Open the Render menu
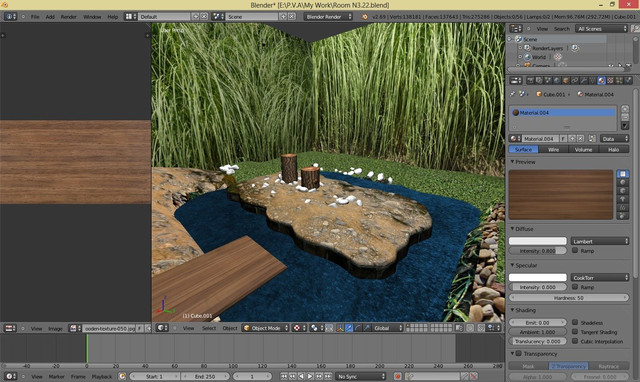This screenshot has width=640, height=382. click(x=69, y=17)
